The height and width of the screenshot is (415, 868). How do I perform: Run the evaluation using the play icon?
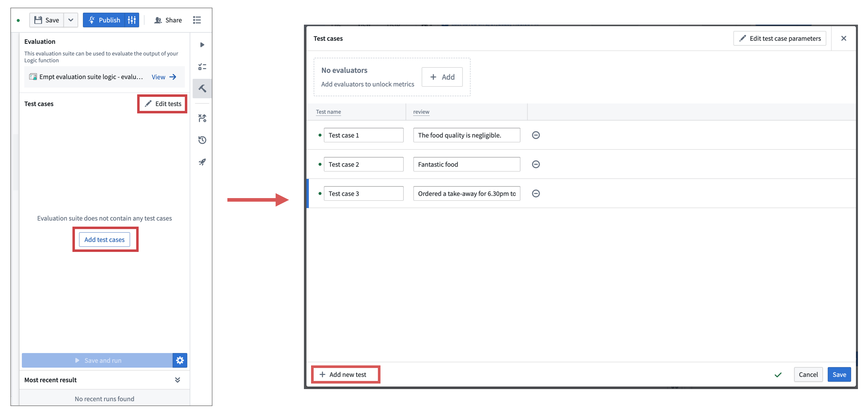coord(202,44)
